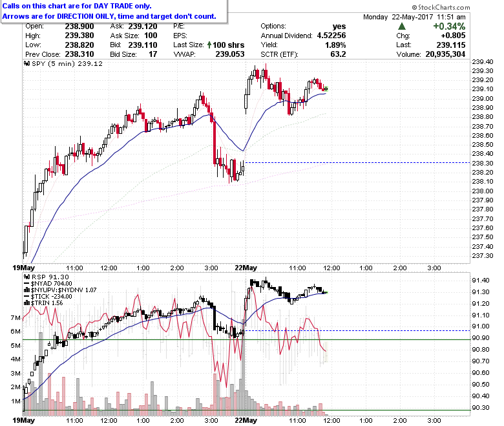Image resolution: width=504 pixels, height=426 pixels.
Task: Click the +0.34% percent change
Action: click(449, 27)
